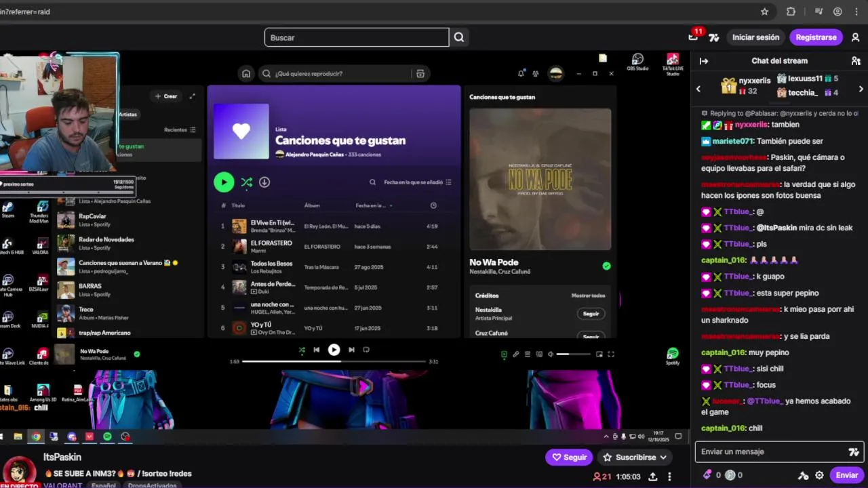This screenshot has width=868, height=488.
Task: Open Spotify desktop shortcut icon
Action: 673,357
